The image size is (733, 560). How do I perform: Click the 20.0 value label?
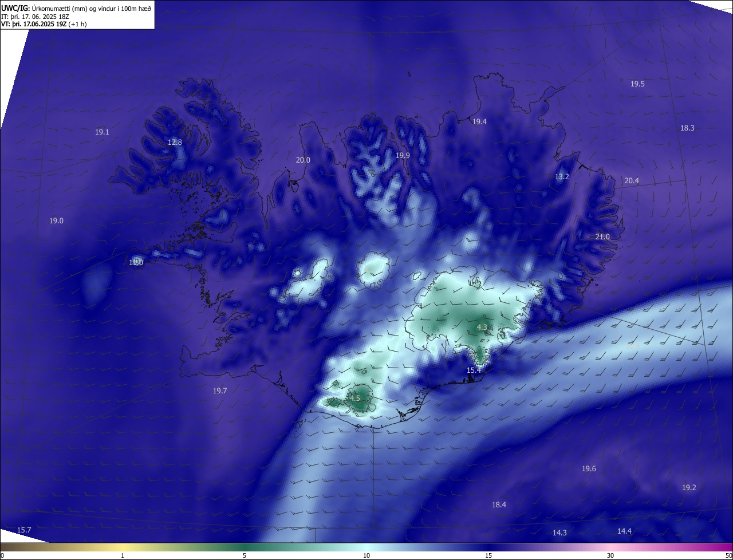tap(303, 160)
